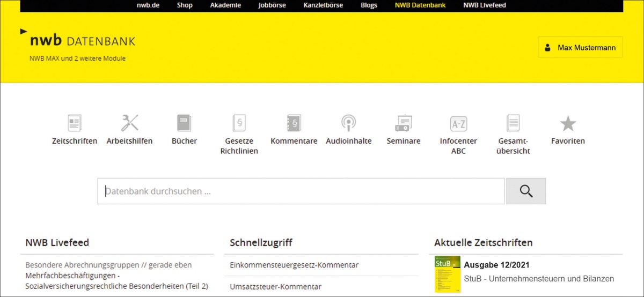This screenshot has width=644, height=297.
Task: Open the Favoriten star icon
Action: click(568, 123)
